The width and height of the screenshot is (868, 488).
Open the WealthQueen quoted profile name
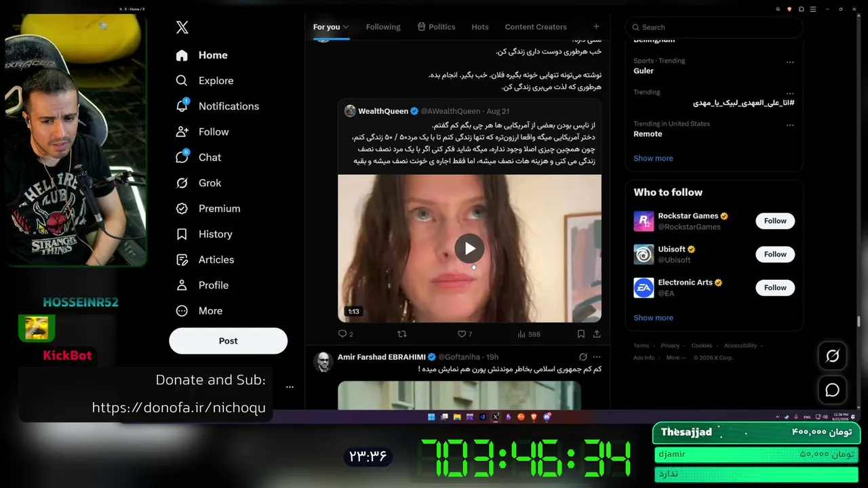(x=383, y=111)
